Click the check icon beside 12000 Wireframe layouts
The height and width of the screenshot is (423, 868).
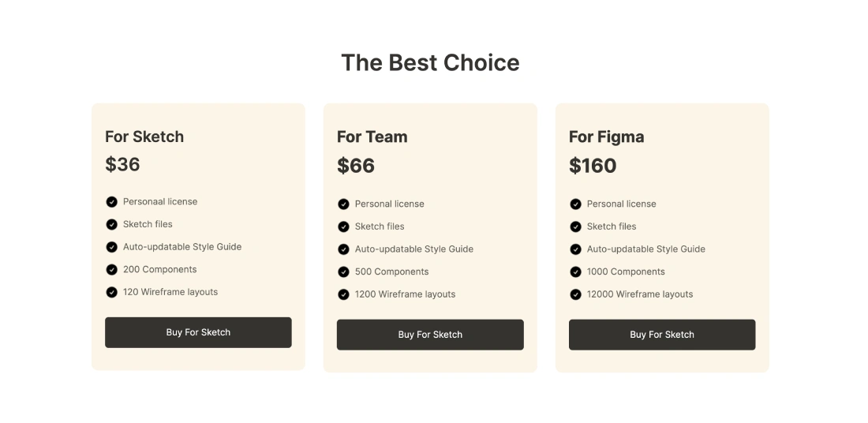tap(575, 294)
